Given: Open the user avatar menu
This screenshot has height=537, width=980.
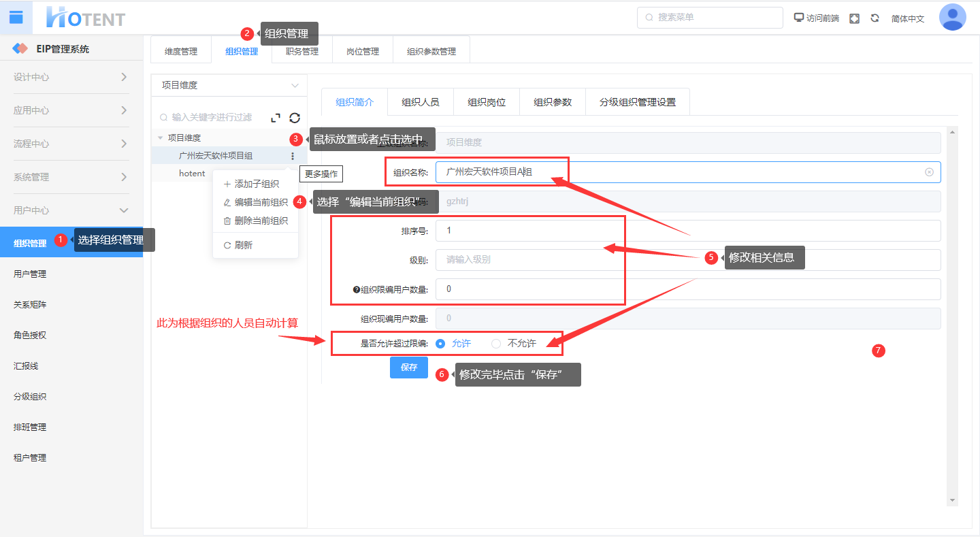Looking at the screenshot, I should (x=952, y=18).
